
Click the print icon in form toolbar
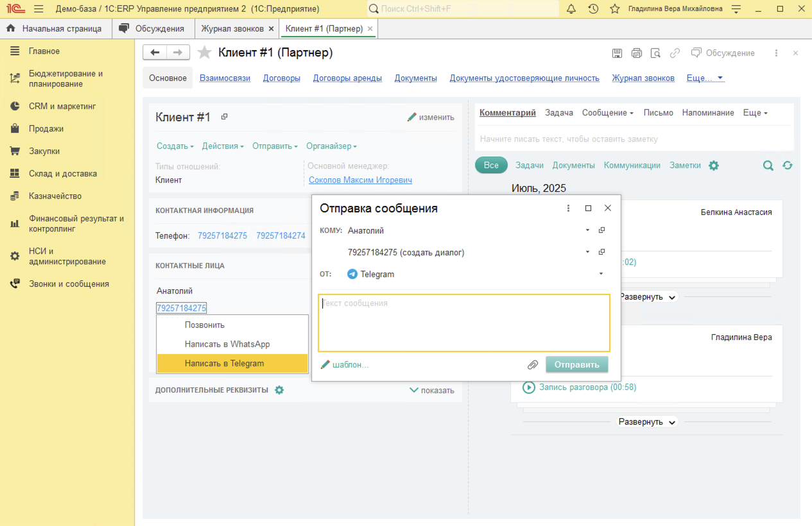[x=636, y=53]
